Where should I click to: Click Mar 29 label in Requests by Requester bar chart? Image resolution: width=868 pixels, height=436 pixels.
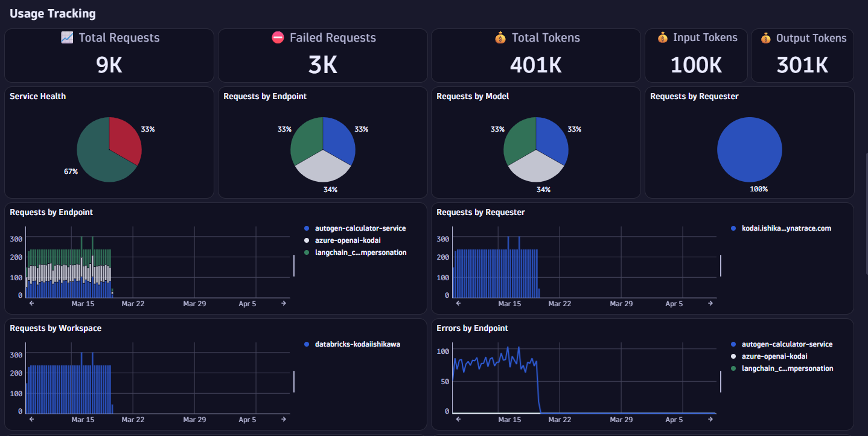point(621,304)
